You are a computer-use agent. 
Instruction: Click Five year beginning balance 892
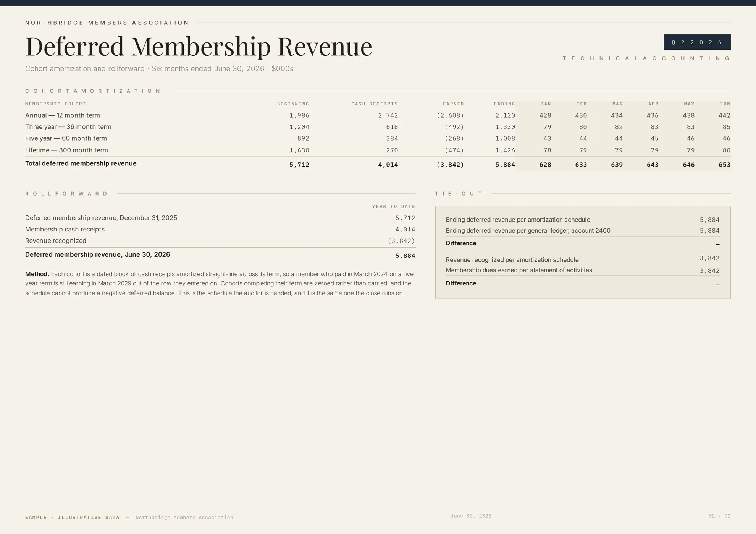coord(303,138)
